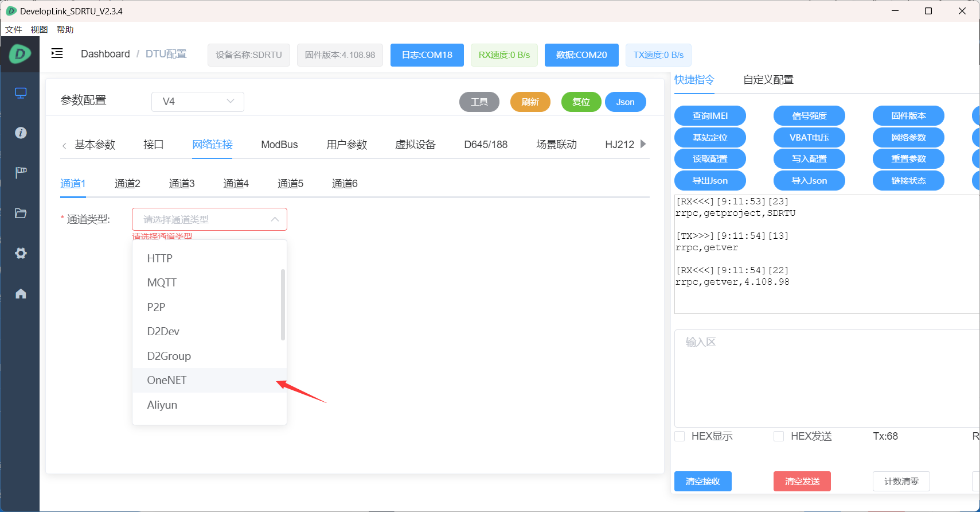Open the flag sidebar icon

click(x=21, y=173)
